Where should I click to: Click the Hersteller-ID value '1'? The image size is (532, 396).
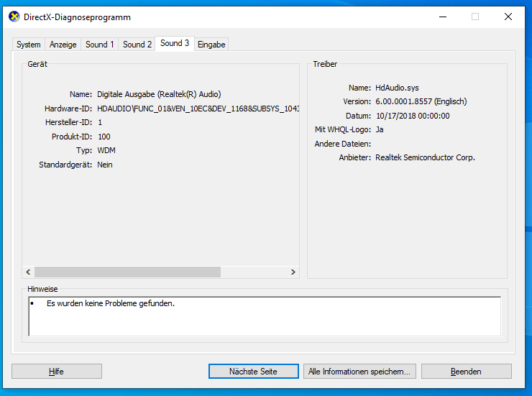click(x=100, y=122)
